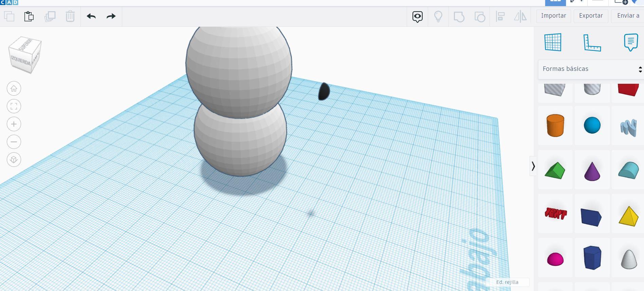Zoom in with the plus button

click(14, 124)
